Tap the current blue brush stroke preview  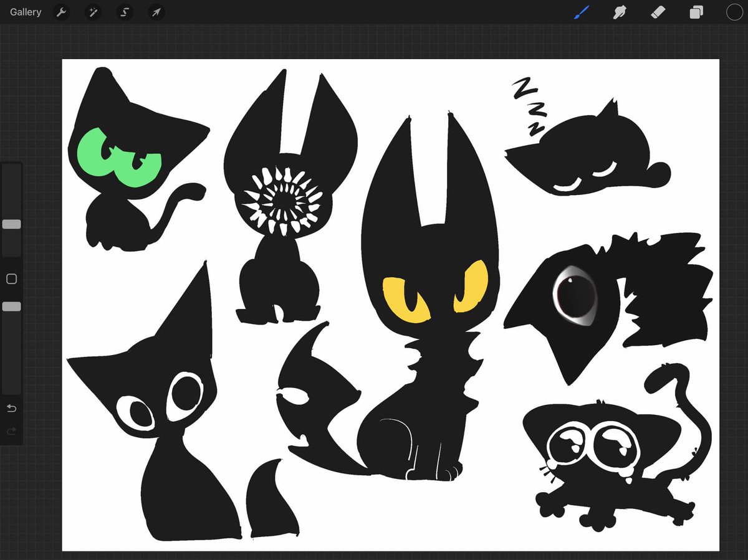click(x=582, y=11)
